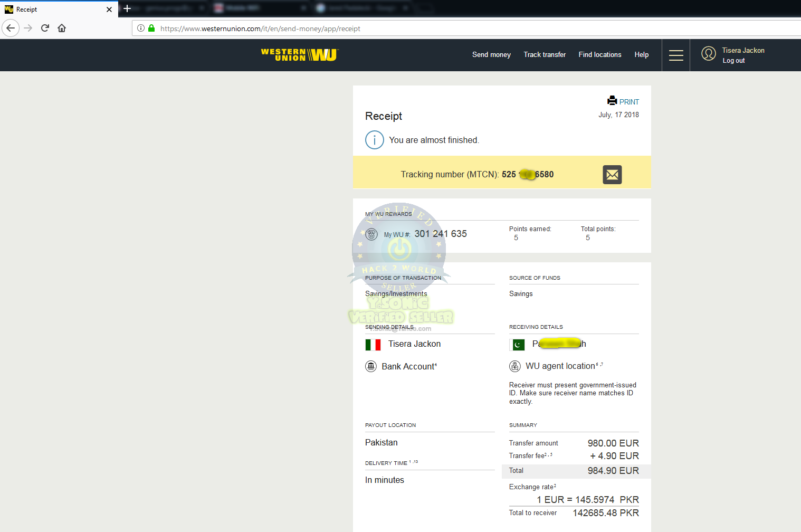
Task: Click the site information icon in address bar
Action: [141, 28]
